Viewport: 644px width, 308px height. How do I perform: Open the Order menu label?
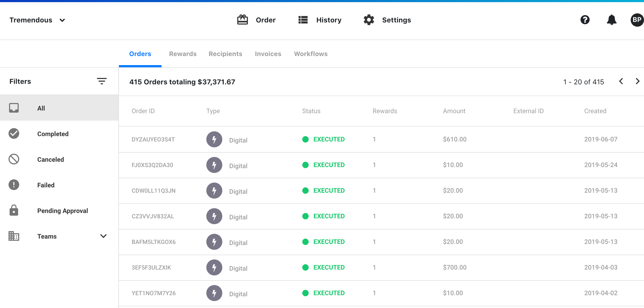pos(266,20)
